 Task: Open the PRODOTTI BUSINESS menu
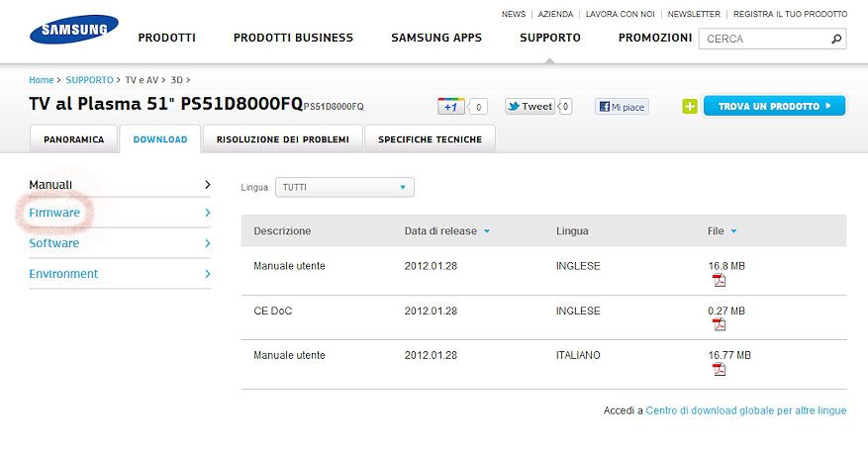pos(293,38)
